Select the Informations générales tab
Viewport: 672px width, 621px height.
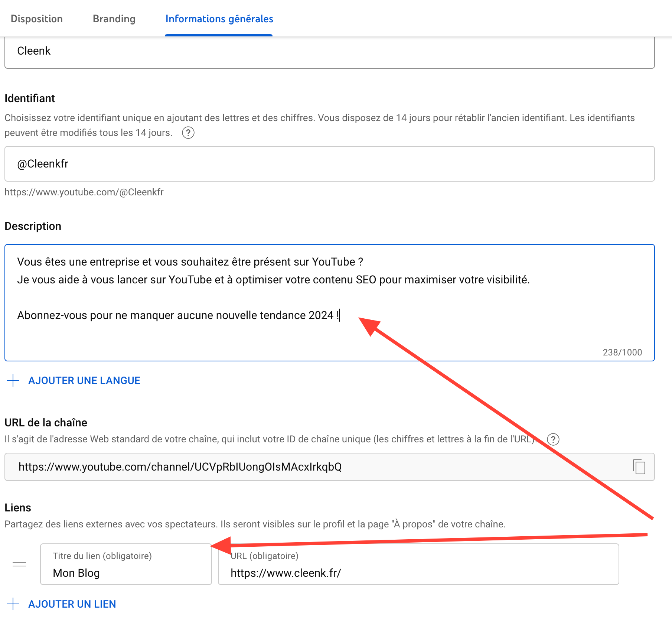219,19
